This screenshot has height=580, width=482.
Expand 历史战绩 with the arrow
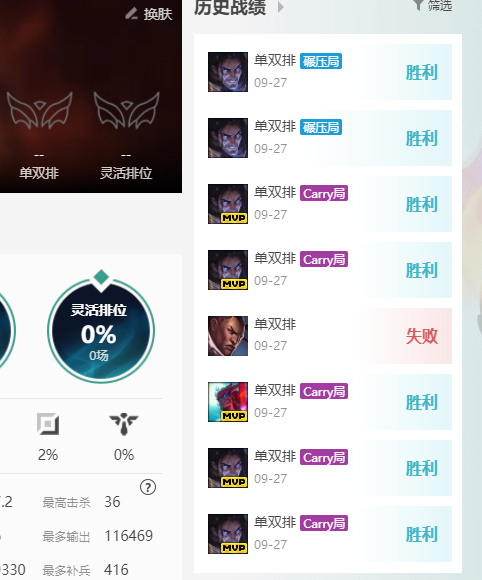coord(281,7)
